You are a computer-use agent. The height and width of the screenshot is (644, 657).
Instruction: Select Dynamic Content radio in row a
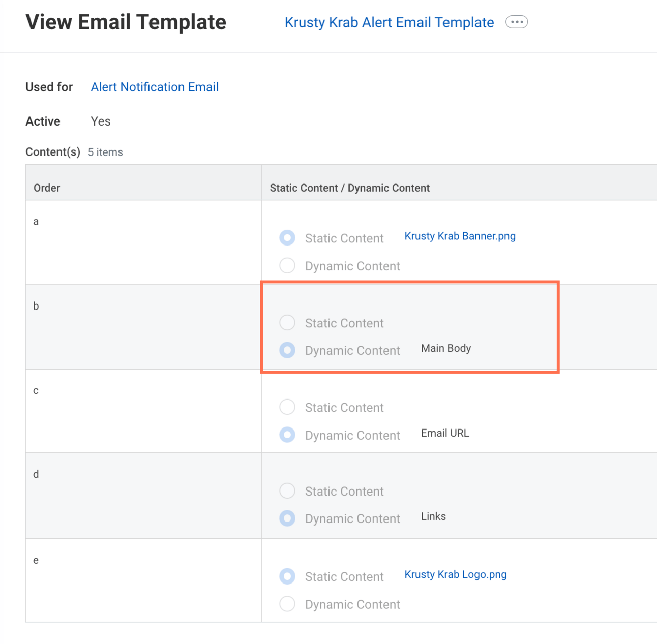click(287, 266)
